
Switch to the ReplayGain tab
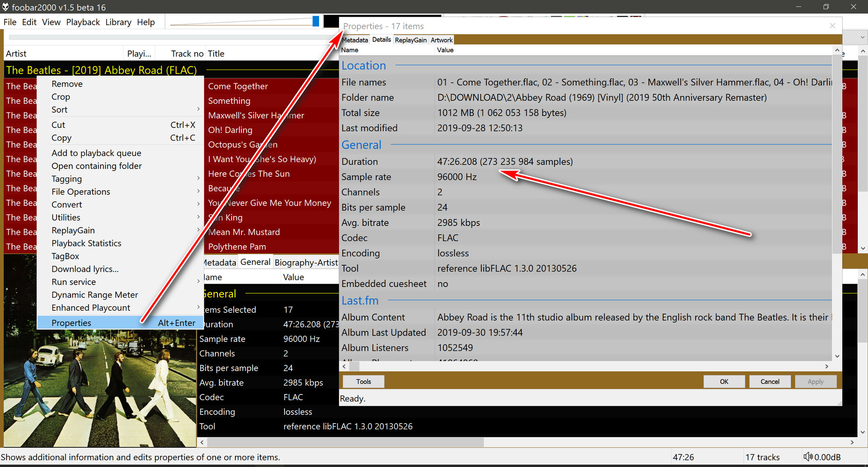410,40
